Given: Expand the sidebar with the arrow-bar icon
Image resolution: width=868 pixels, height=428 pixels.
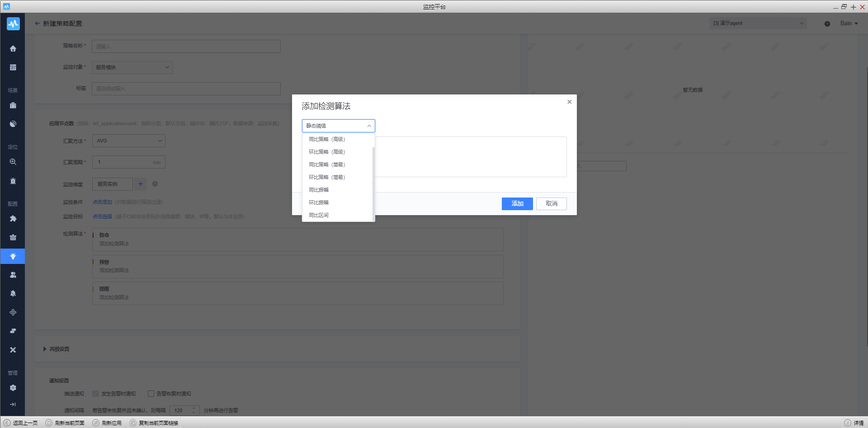Looking at the screenshot, I should coord(13,404).
